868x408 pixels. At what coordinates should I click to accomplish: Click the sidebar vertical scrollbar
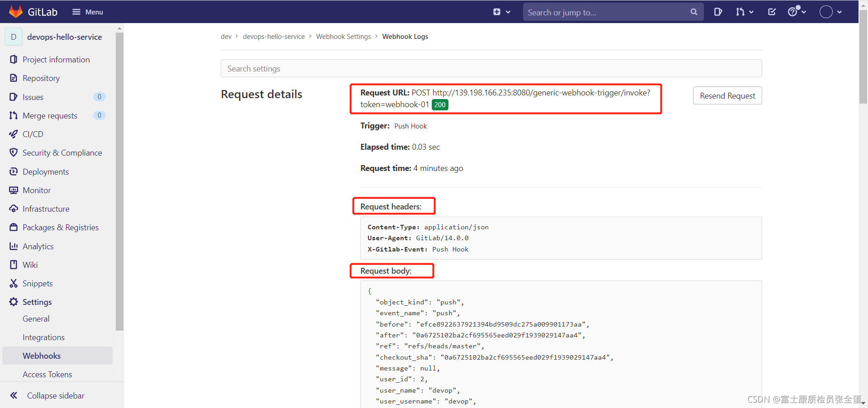[x=119, y=181]
